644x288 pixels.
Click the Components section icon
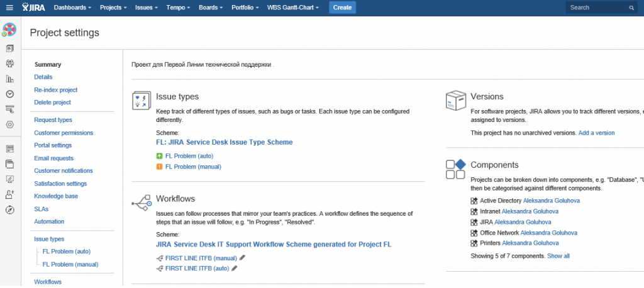pos(456,169)
